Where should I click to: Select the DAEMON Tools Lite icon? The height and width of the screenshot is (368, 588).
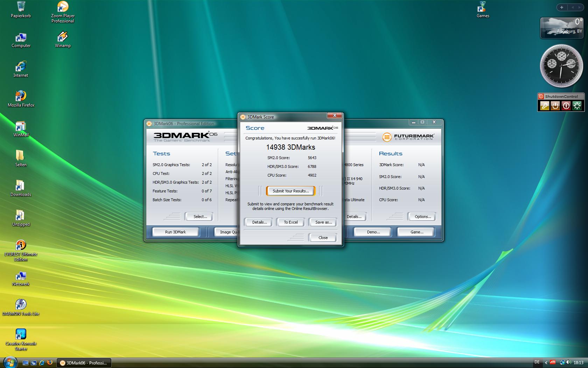21,307
